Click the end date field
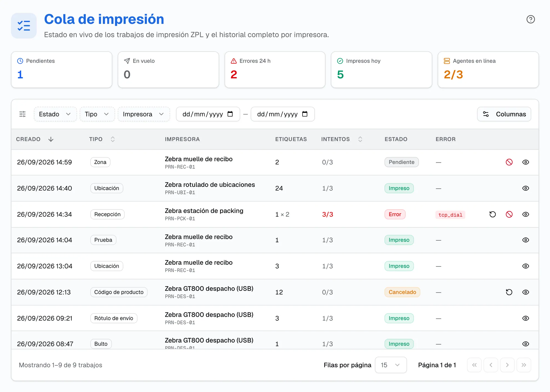 point(283,114)
